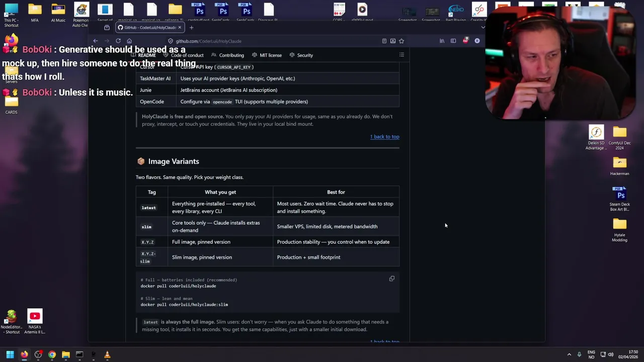Screen dimensions: 644x362
Task: Click the back to top link above Image Variants
Action: pyautogui.click(x=385, y=137)
